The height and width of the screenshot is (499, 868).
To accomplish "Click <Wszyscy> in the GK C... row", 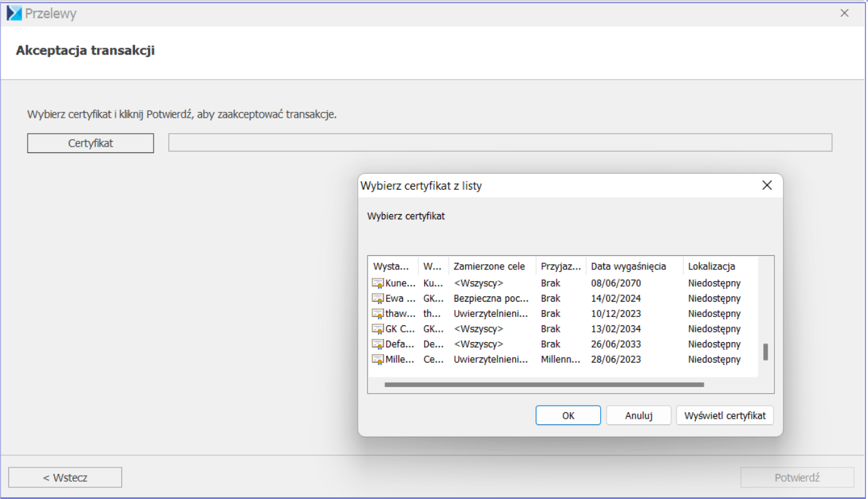I will 478,329.
